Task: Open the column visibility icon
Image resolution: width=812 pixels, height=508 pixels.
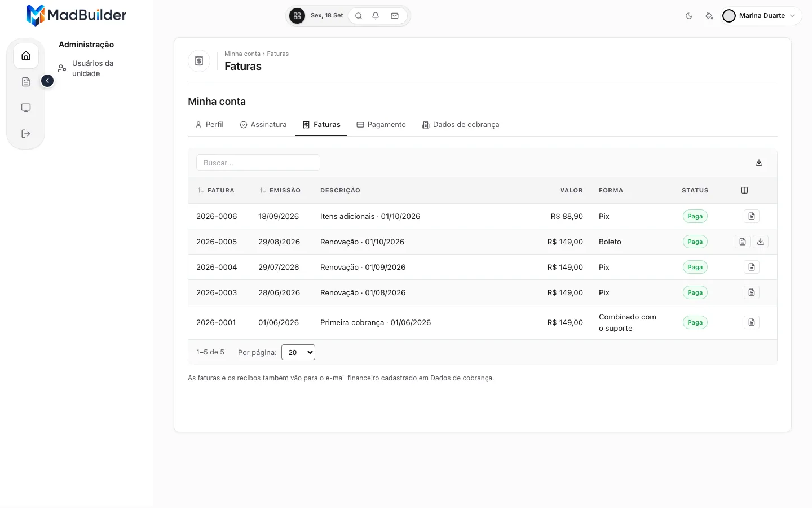Action: (x=744, y=190)
